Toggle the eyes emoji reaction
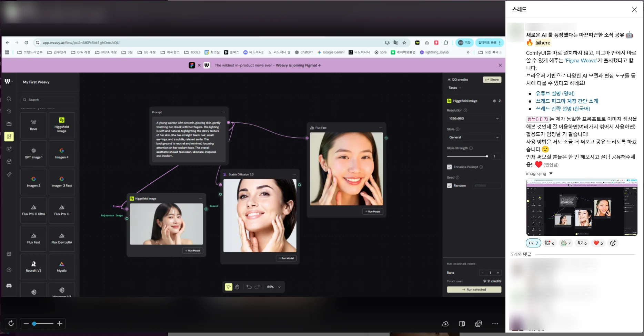644x336 pixels. click(x=533, y=243)
